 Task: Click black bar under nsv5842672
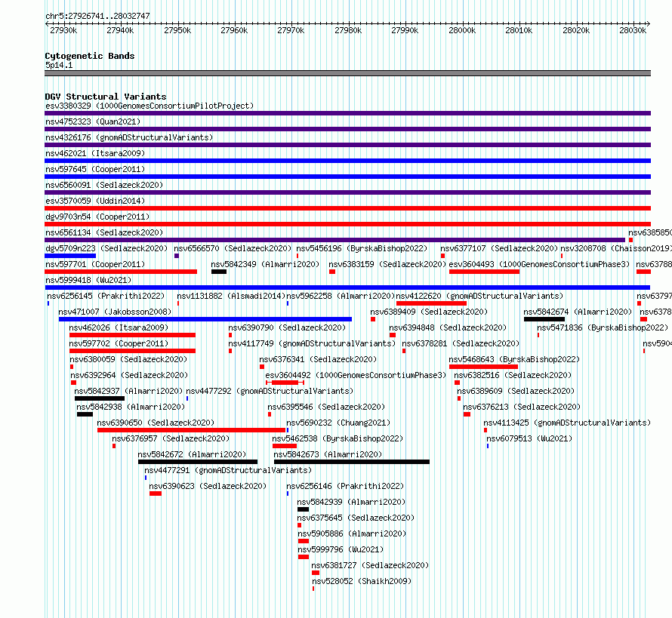click(x=198, y=462)
